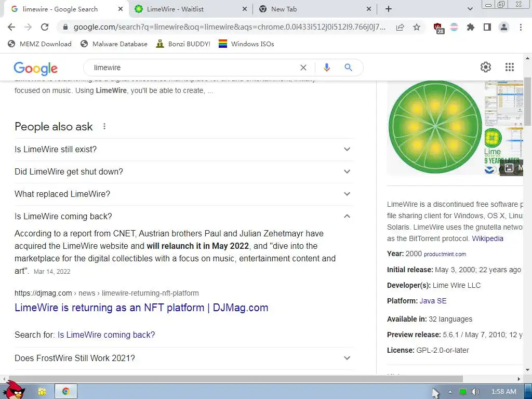Open the tab search dropdown arrow
The width and height of the screenshot is (532, 399).
[470, 9]
